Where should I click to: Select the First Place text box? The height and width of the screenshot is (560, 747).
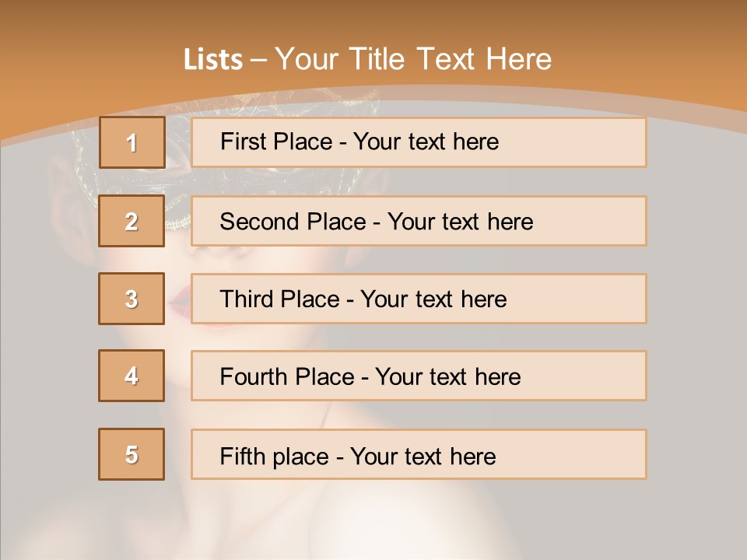pos(419,142)
